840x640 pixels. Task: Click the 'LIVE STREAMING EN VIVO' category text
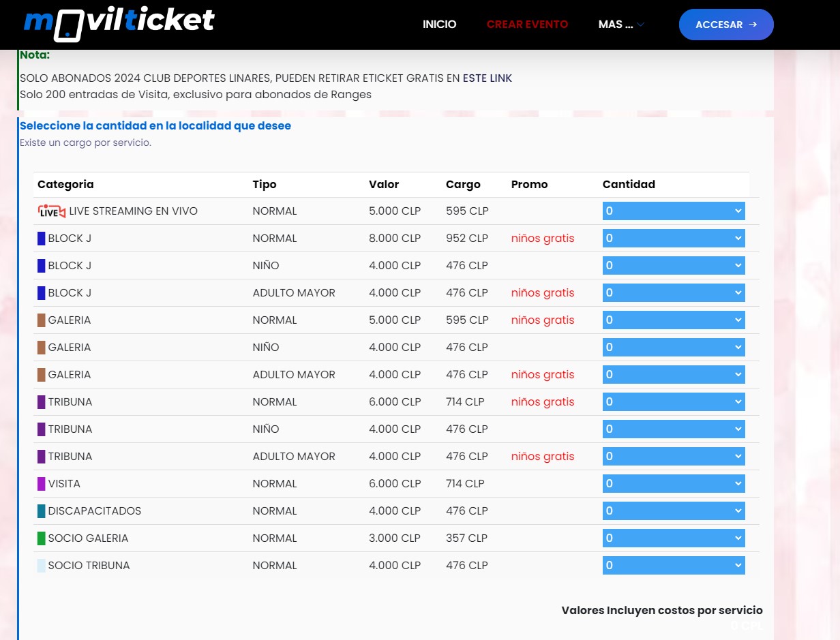(134, 211)
